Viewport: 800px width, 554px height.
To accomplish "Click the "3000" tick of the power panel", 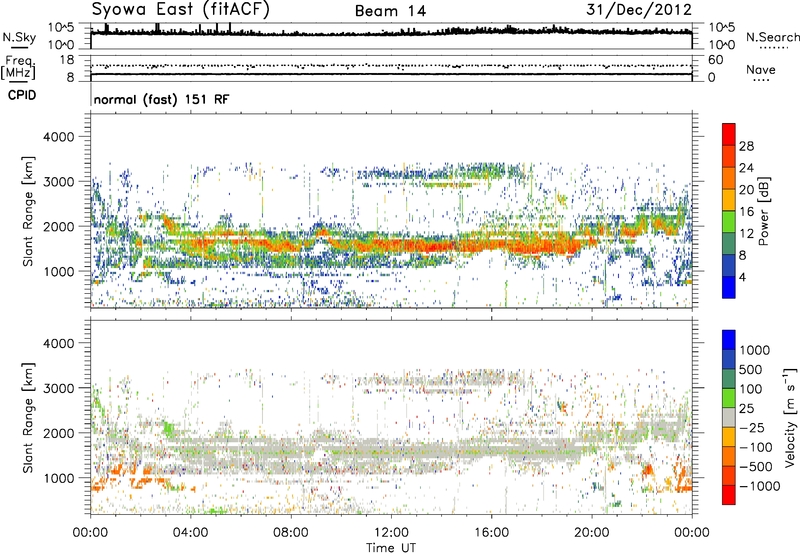I will (x=59, y=182).
